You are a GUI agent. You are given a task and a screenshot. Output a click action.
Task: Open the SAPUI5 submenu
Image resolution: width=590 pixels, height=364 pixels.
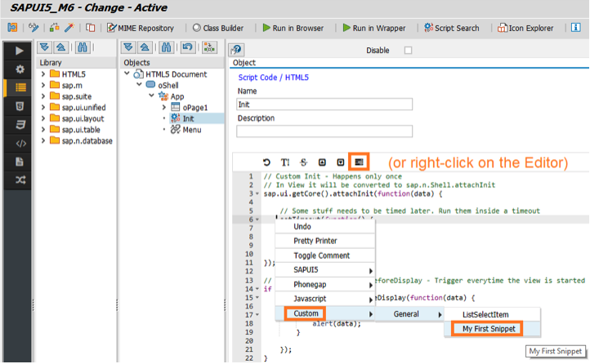325,269
